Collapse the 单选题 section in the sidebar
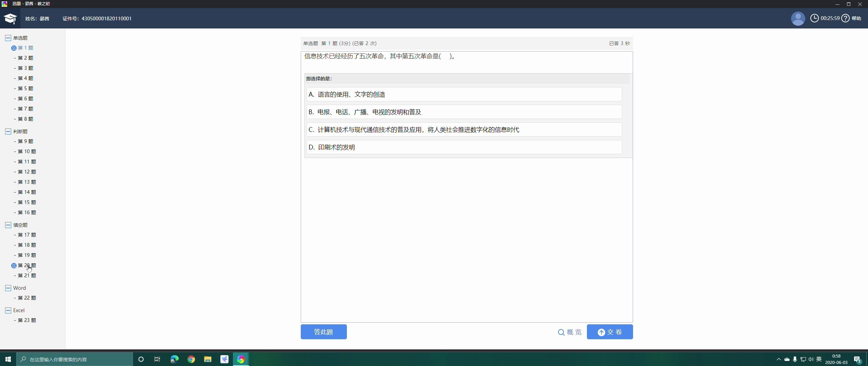The image size is (868, 366). (8, 38)
